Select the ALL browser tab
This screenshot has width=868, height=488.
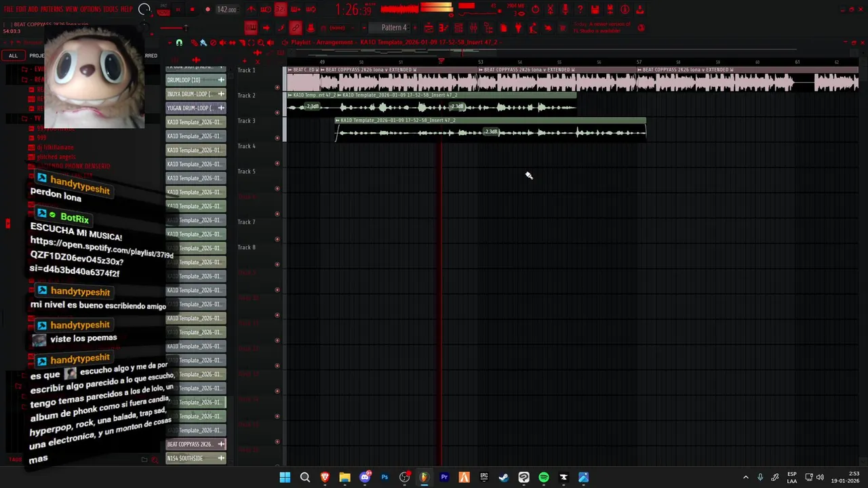[x=13, y=56]
